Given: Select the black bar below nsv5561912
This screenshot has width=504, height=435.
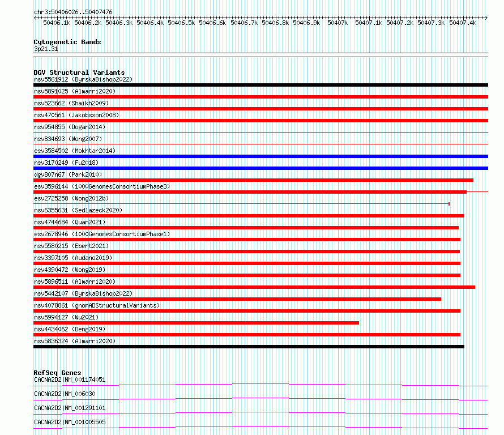Looking at the screenshot, I should (260, 85).
